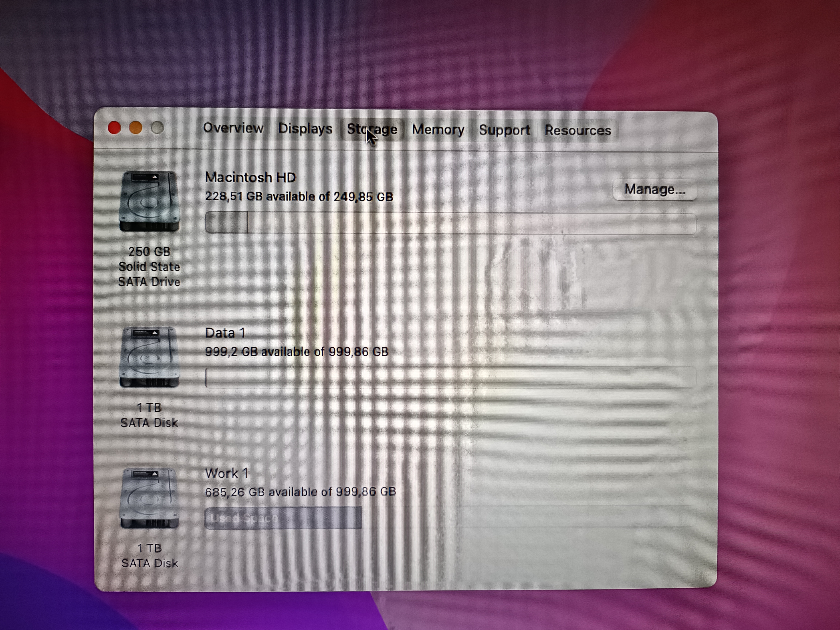
Task: Click the Macintosh HD storage usage bar
Action: tap(451, 223)
